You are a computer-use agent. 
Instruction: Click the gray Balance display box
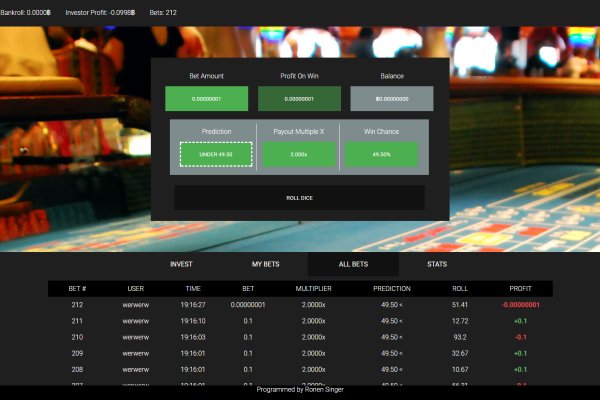coord(391,99)
